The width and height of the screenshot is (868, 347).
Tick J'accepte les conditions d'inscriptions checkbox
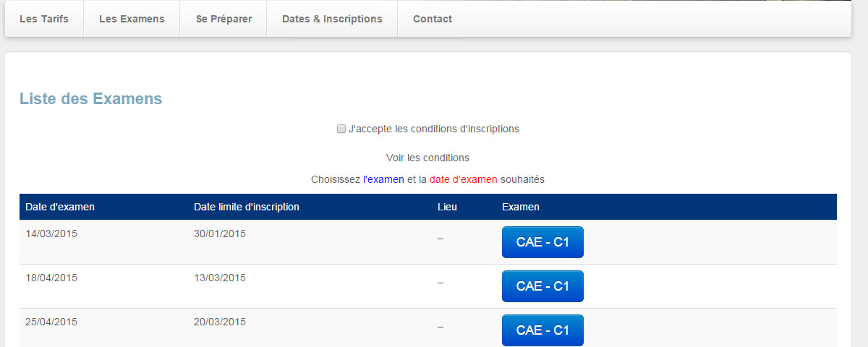(x=341, y=129)
